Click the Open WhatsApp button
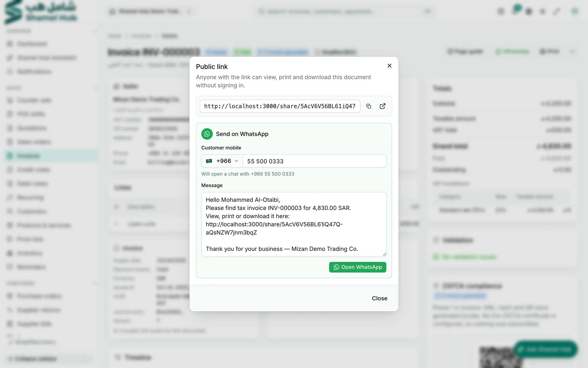588x368 pixels. (x=357, y=267)
